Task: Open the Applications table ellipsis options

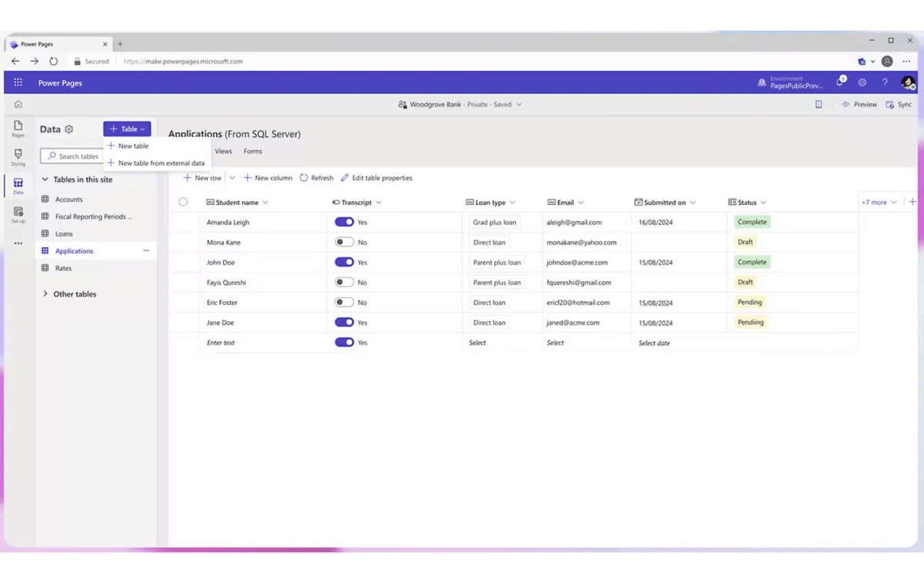Action: click(x=146, y=251)
